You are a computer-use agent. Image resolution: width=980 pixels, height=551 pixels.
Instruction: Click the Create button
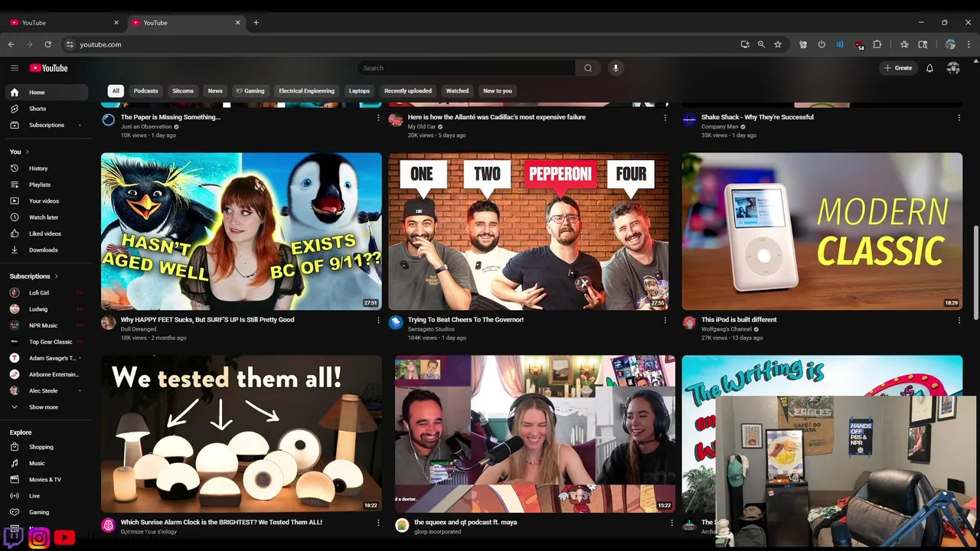(x=898, y=68)
